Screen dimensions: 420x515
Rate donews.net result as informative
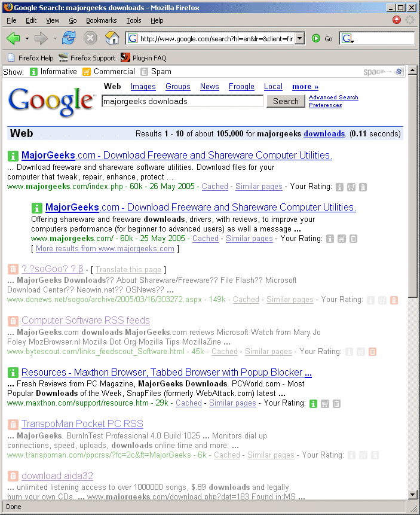tap(370, 300)
